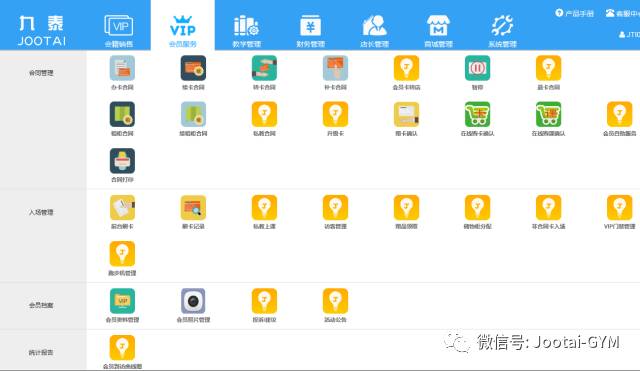This screenshot has width=640, height=371.
Task: Open 私教合同 lightbulb icon
Action: pyautogui.click(x=264, y=114)
